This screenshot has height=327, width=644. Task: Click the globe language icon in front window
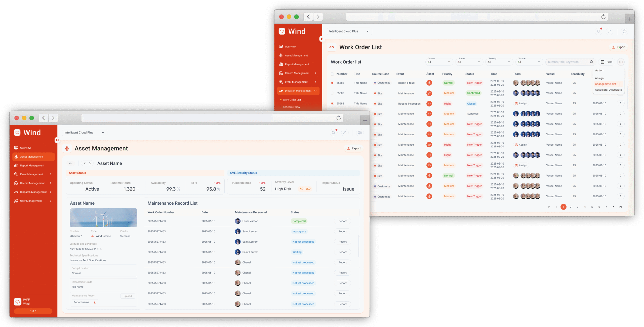point(360,133)
